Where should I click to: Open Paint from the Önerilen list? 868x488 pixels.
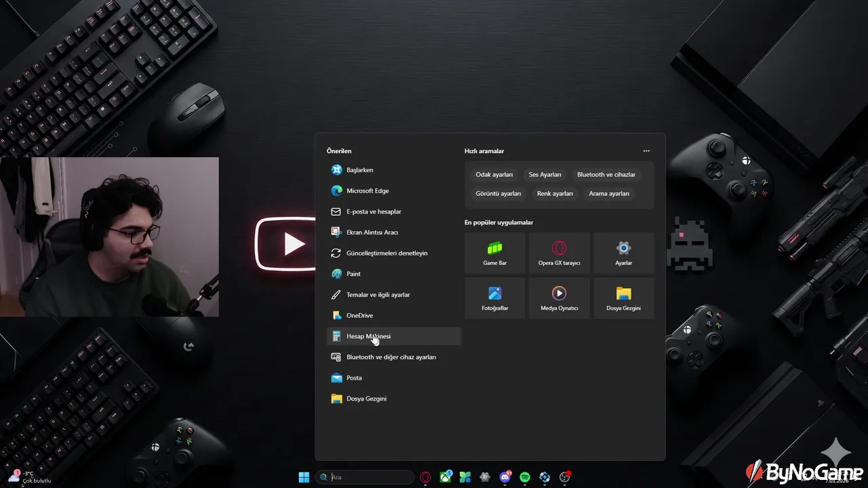[x=393, y=274]
